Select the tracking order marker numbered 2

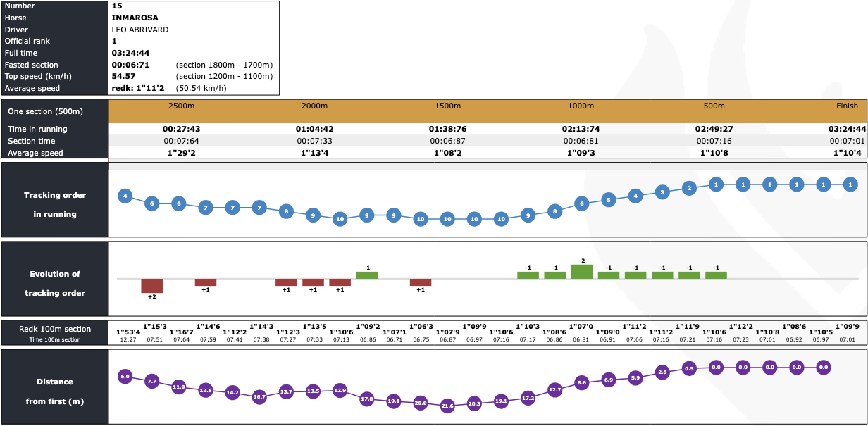click(689, 188)
